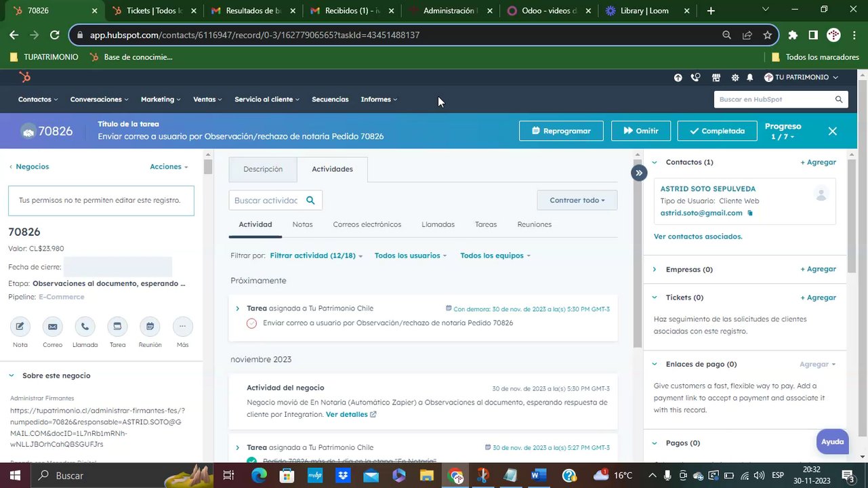Open Ver contactos asociados link
868x488 pixels.
(x=698, y=237)
